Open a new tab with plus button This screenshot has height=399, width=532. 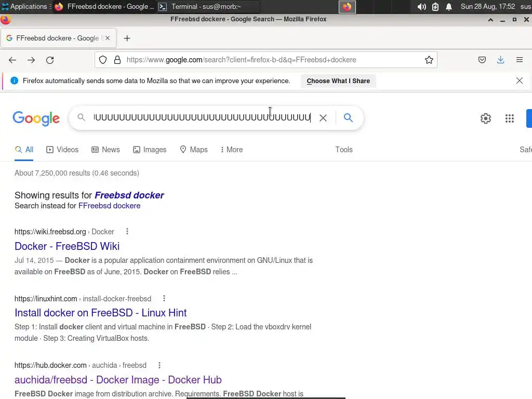click(x=127, y=38)
